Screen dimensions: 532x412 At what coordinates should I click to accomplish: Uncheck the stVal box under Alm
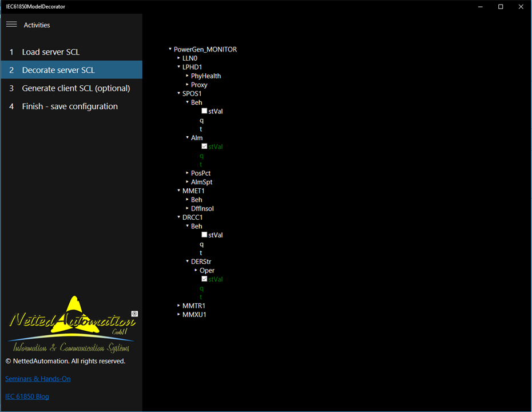[204, 146]
